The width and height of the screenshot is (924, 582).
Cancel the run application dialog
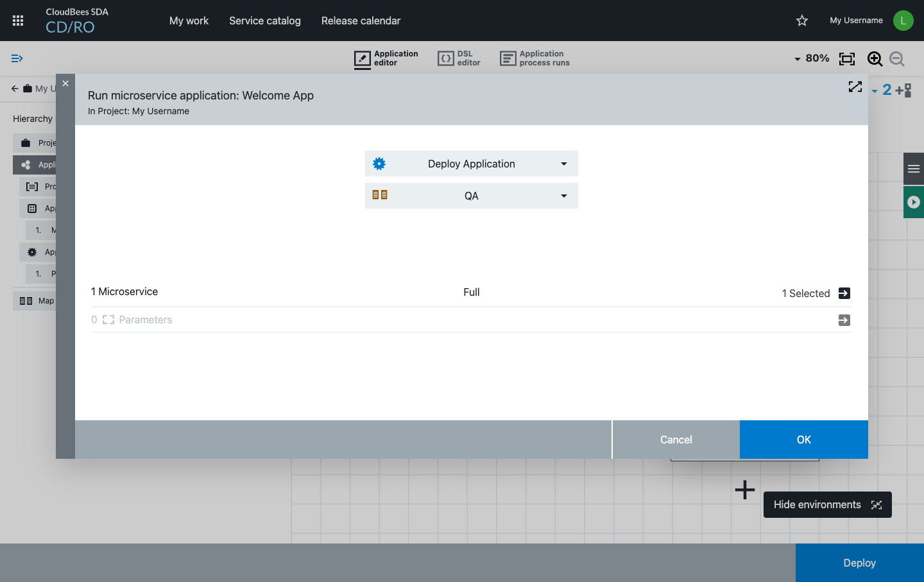click(x=676, y=440)
